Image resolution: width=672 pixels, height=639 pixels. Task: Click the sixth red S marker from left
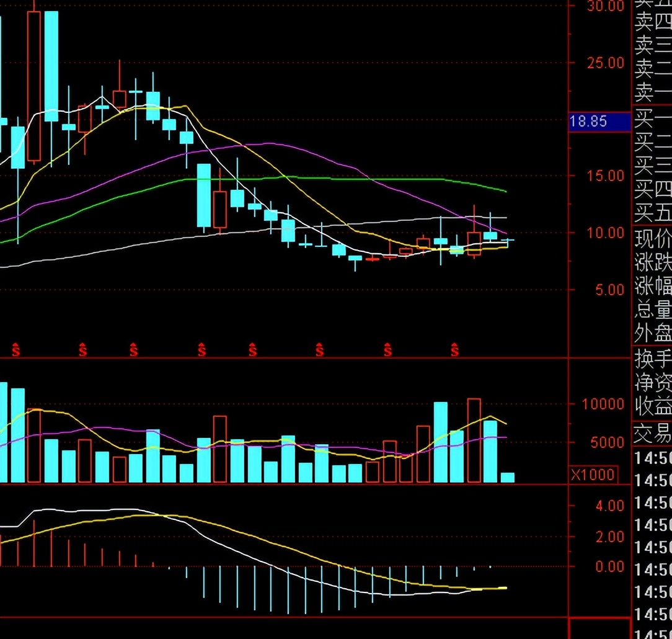pos(320,350)
